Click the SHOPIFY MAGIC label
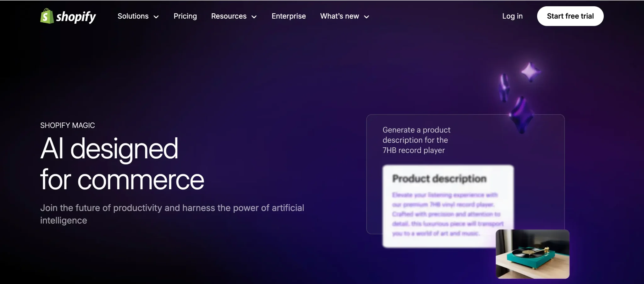This screenshot has width=644, height=284. pos(67,125)
